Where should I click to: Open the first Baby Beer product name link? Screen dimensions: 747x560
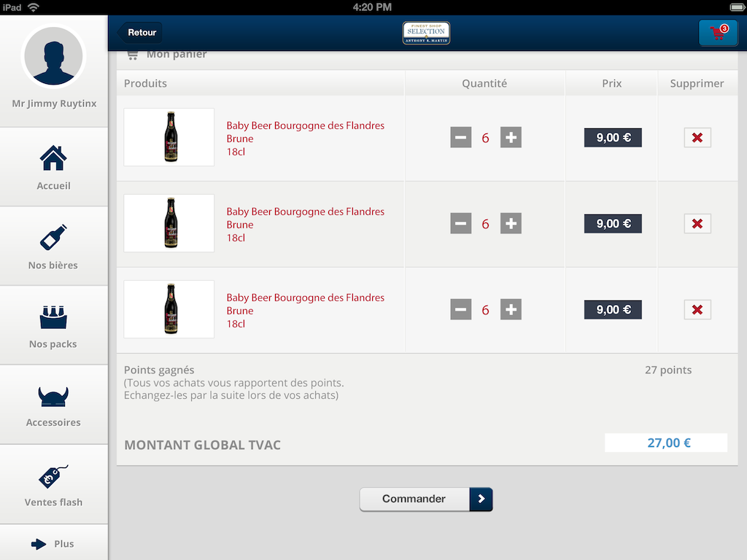pos(306,139)
